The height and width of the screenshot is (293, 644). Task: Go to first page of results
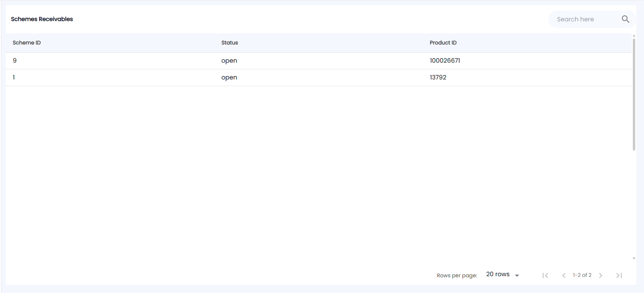(545, 275)
